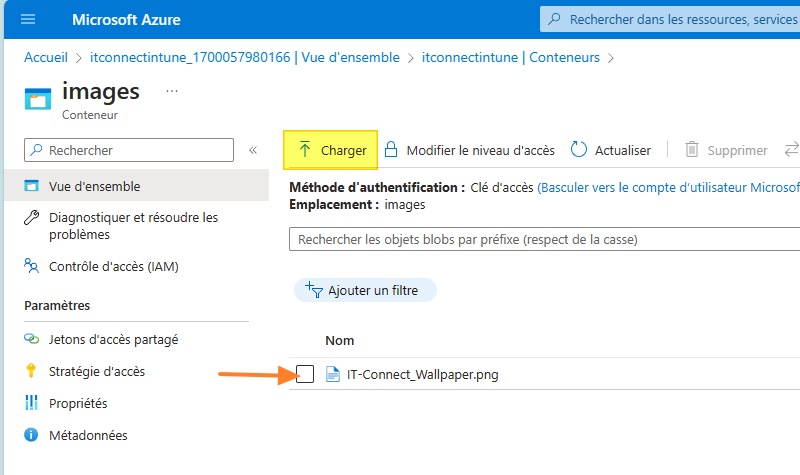The image size is (800, 475).
Task: Click Charger upload button
Action: [331, 150]
